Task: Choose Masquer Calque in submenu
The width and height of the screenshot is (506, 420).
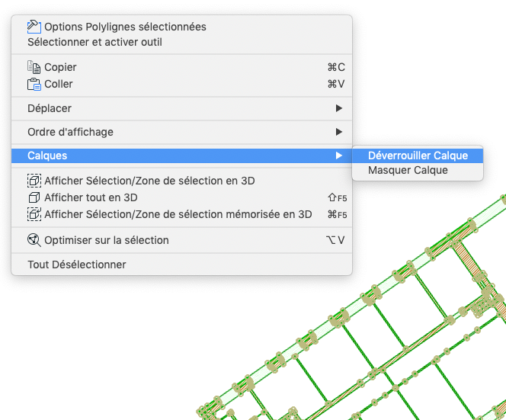Action: tap(418, 170)
